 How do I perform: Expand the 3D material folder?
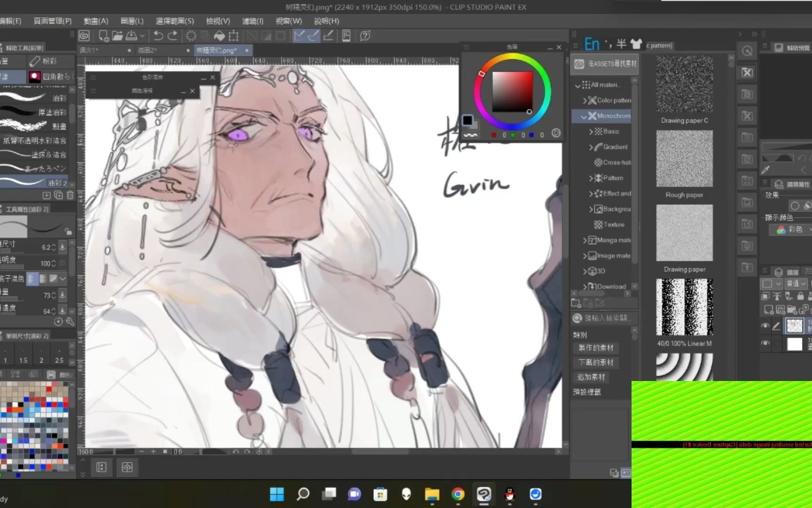coord(585,271)
